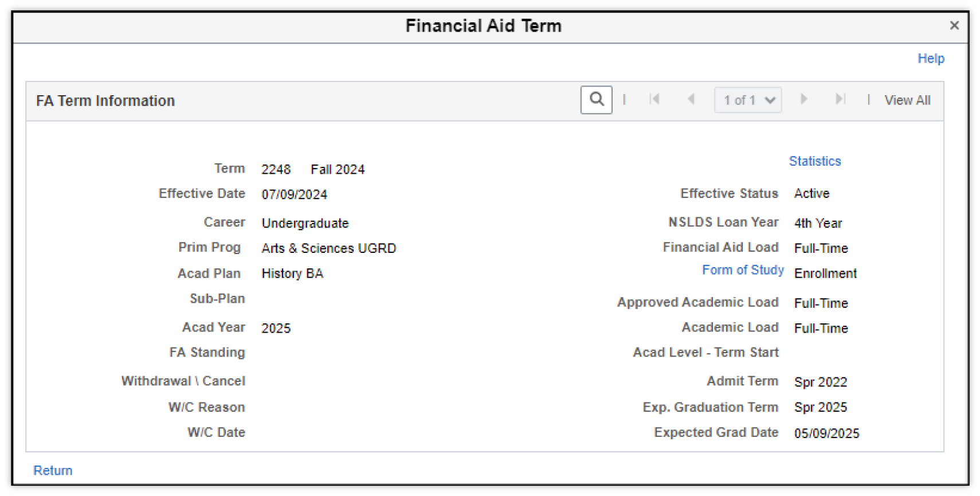The height and width of the screenshot is (496, 980).
Task: Open the Help link
Action: pos(931,58)
